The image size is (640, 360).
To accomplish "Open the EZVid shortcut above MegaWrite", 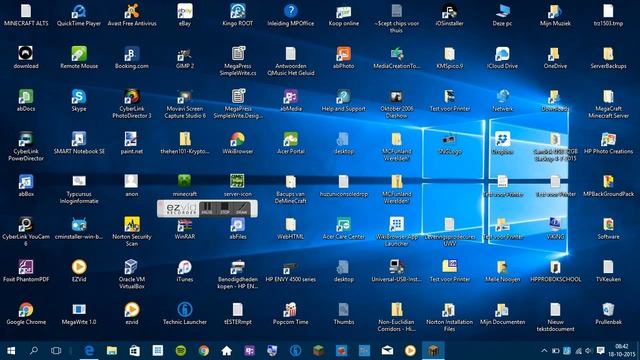I will point(79,271).
